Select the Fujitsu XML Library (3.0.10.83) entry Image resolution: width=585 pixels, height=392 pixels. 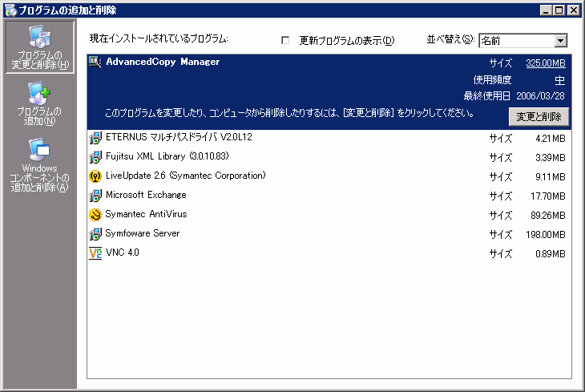tap(329, 157)
